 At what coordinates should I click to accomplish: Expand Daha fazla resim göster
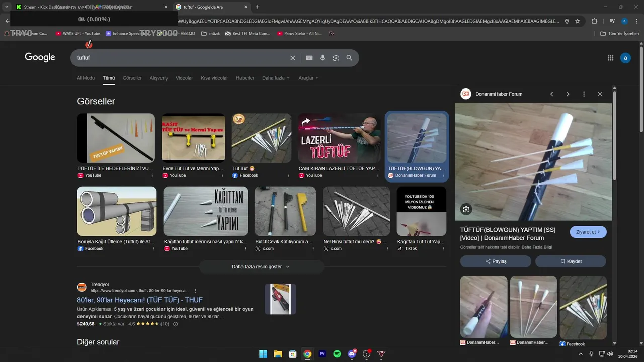tap(261, 267)
